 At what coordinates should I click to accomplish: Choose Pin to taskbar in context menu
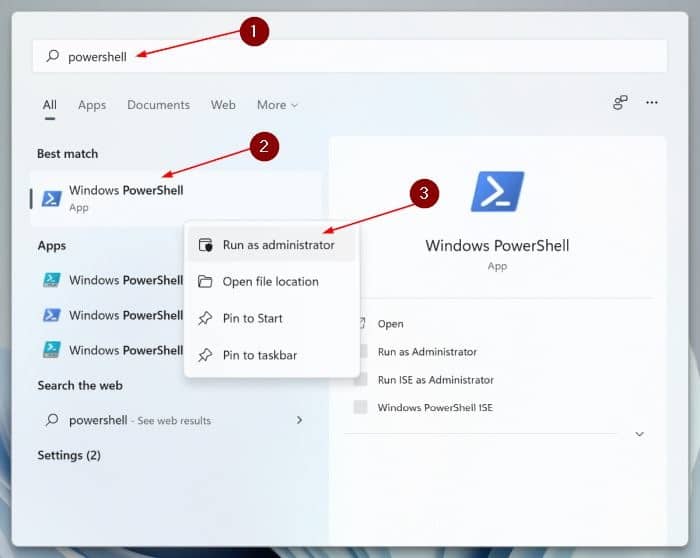[x=271, y=355]
